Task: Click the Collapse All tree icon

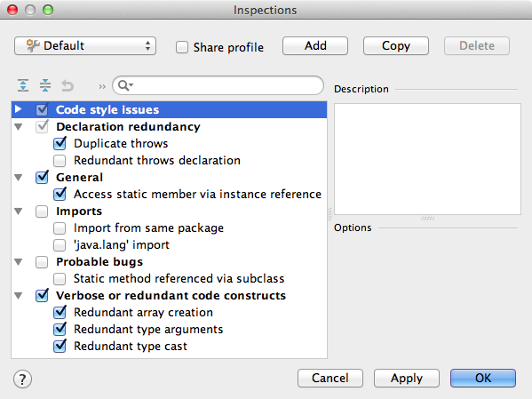Action: coord(45,85)
